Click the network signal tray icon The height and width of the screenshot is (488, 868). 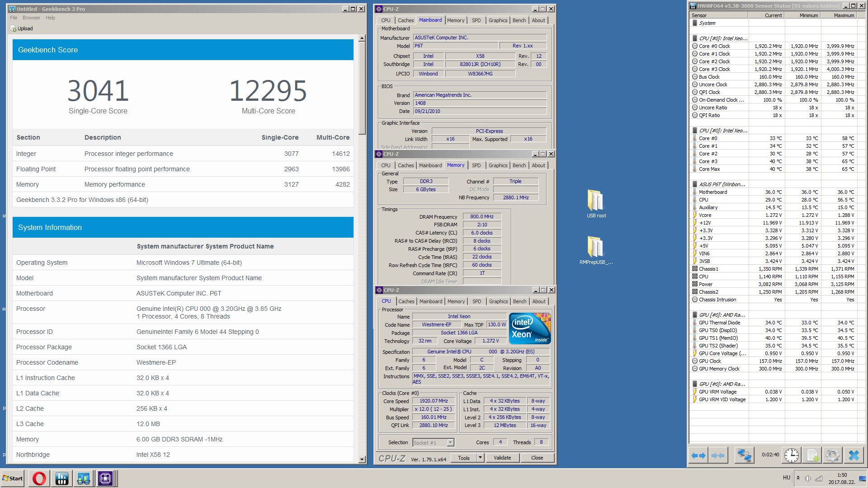coord(819,478)
